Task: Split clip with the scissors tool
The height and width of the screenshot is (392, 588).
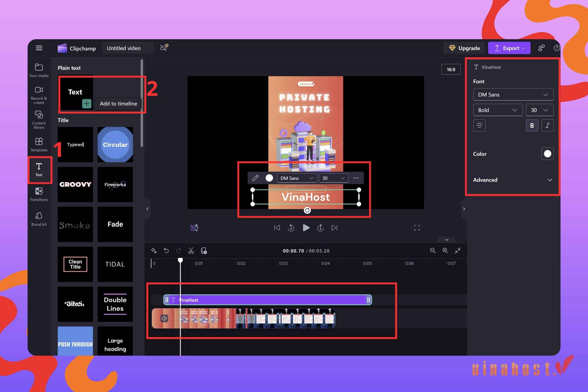Action: coord(191,250)
